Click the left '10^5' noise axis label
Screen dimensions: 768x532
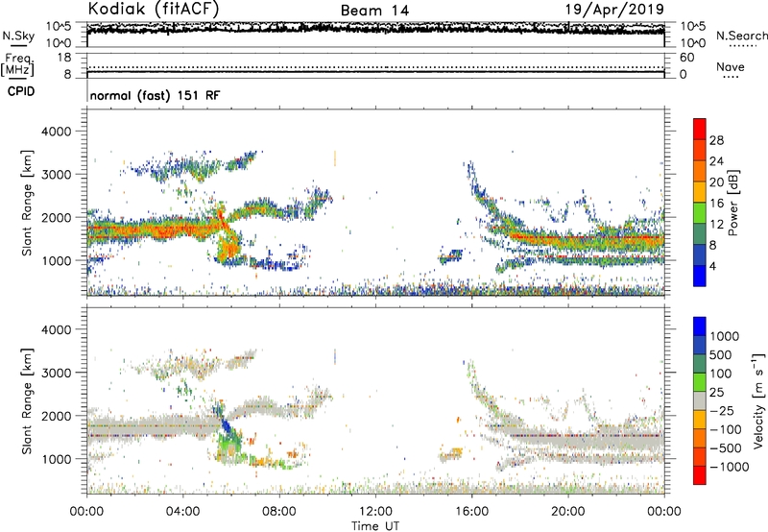[x=59, y=27]
